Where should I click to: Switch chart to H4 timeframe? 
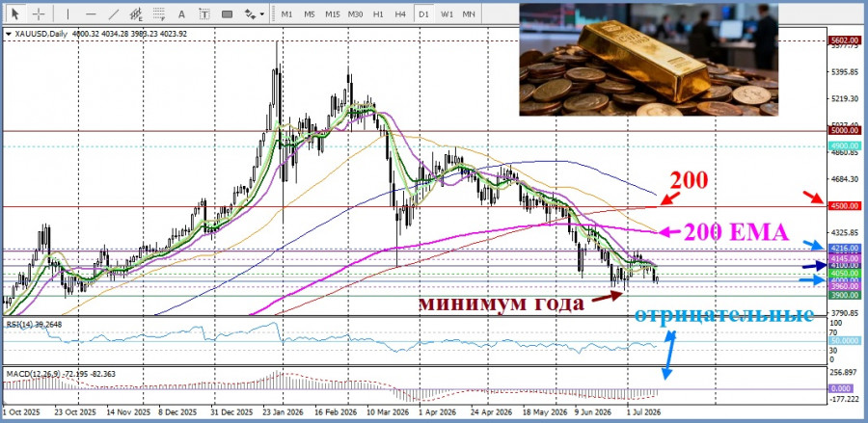point(401,14)
